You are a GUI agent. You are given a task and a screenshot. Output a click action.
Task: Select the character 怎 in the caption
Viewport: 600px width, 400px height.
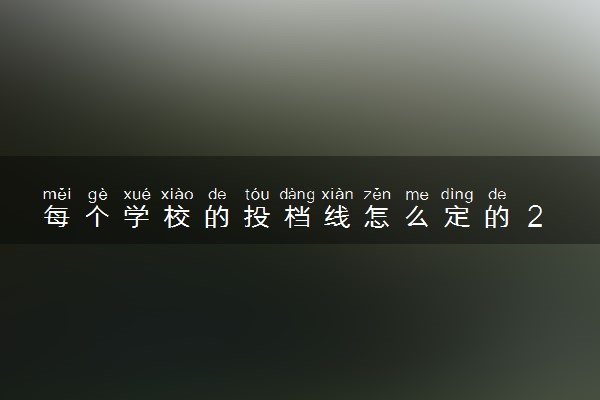(377, 216)
